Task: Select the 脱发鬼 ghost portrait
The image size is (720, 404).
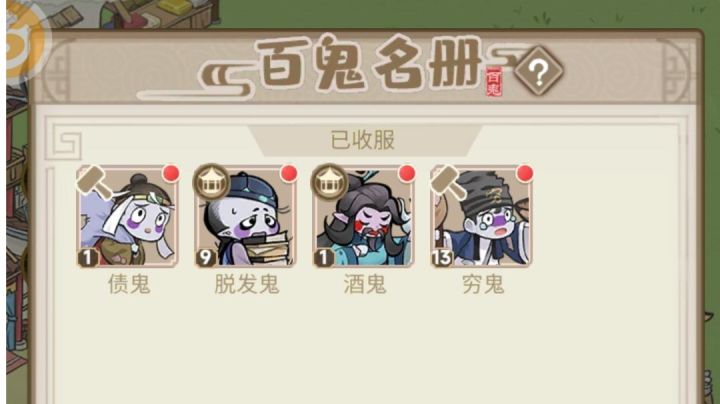Action: [x=245, y=216]
